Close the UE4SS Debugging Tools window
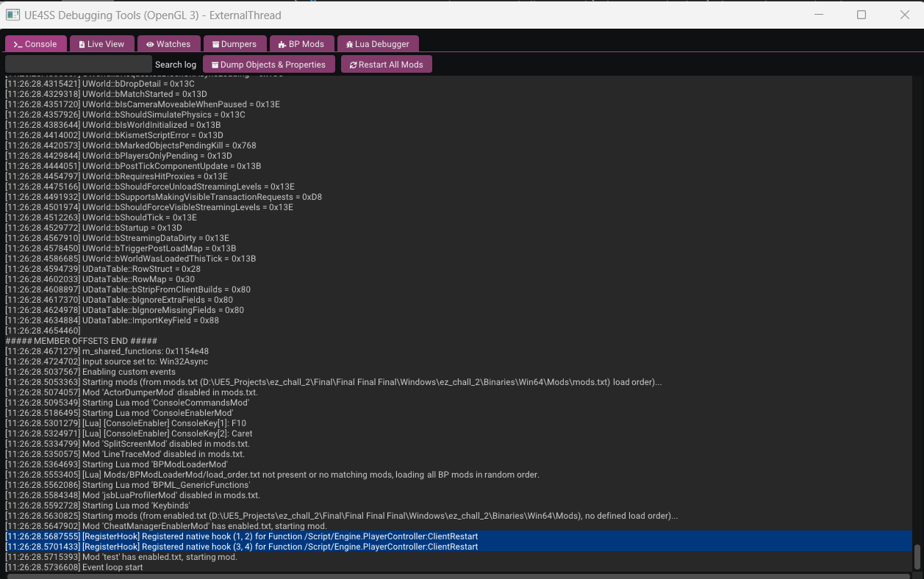Viewport: 924px width, 579px height. tap(905, 15)
